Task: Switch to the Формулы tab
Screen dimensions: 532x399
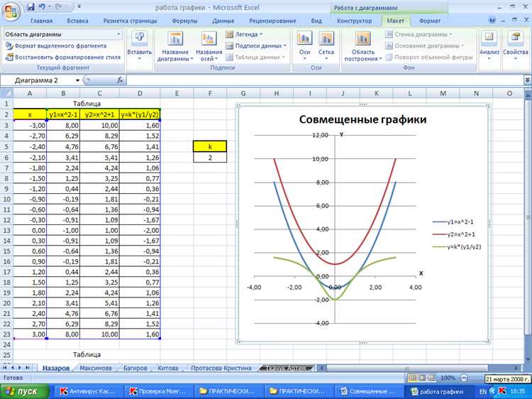Action: (184, 21)
